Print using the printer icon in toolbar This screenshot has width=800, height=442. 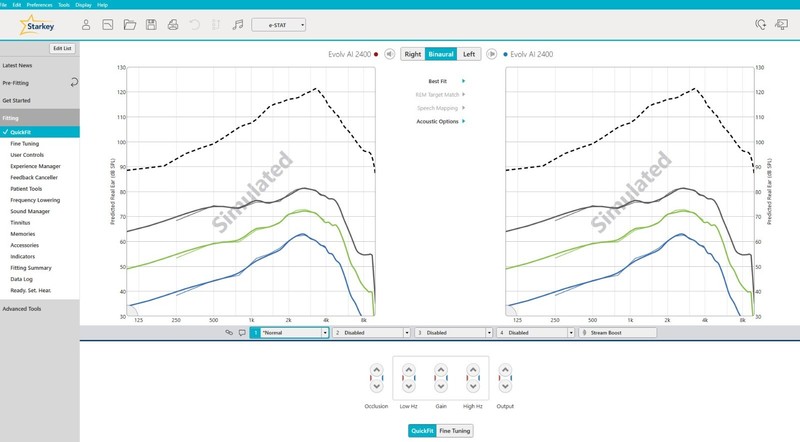173,24
